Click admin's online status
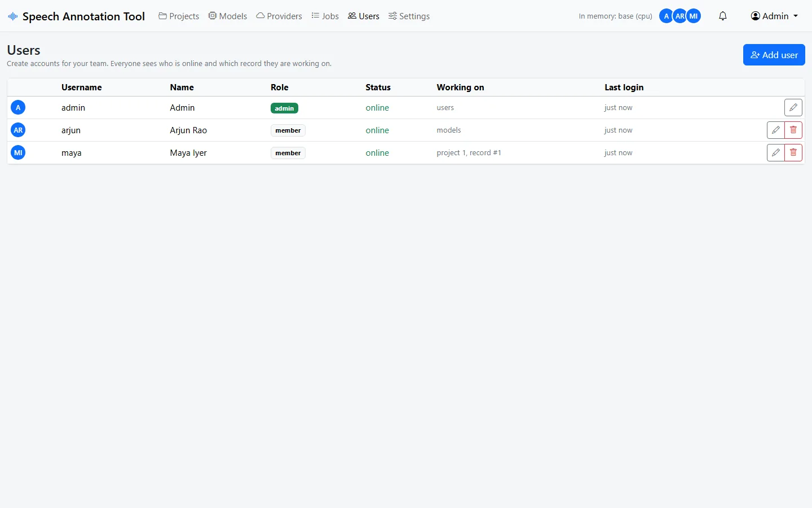 (377, 108)
